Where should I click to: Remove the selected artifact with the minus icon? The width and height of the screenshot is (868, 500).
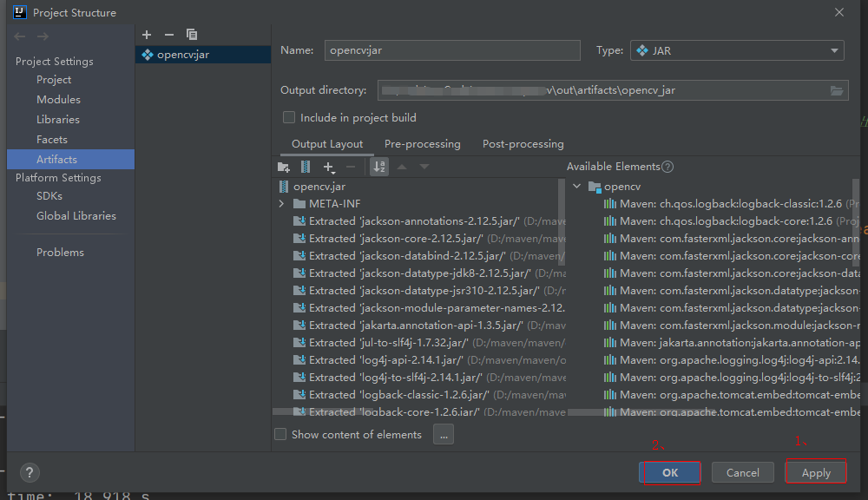(169, 35)
